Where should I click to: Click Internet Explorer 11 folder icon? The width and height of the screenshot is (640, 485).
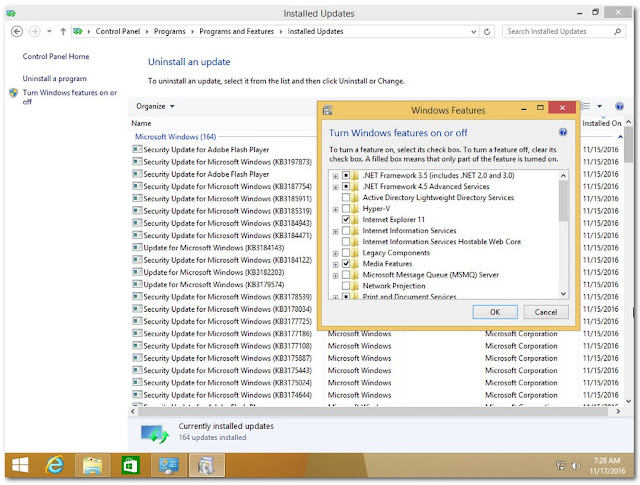355,219
